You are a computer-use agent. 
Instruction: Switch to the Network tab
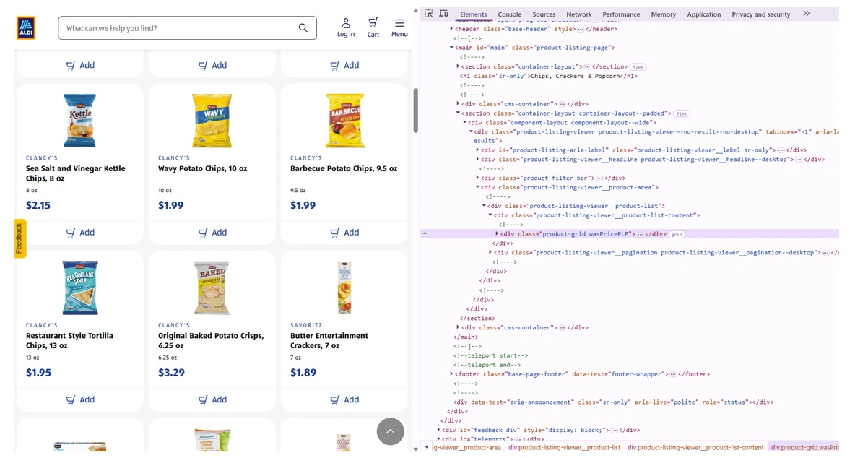[x=578, y=14]
